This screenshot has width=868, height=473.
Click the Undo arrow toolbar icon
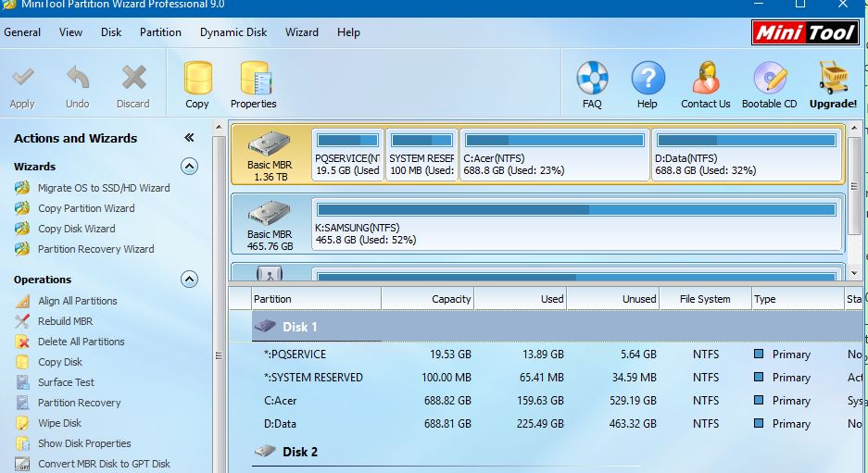coord(78,78)
